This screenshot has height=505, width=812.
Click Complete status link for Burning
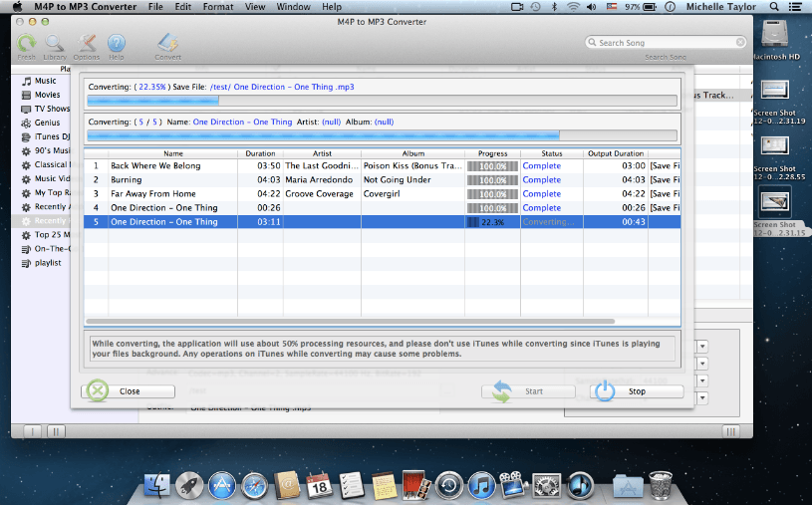[541, 179]
